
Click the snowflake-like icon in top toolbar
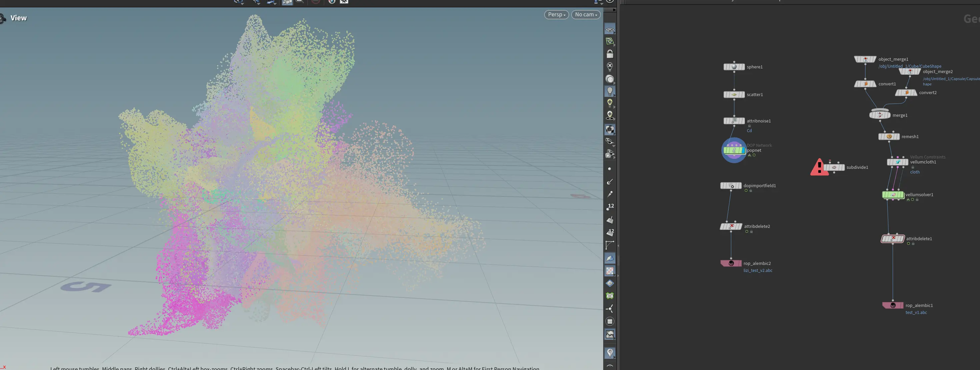[344, 2]
